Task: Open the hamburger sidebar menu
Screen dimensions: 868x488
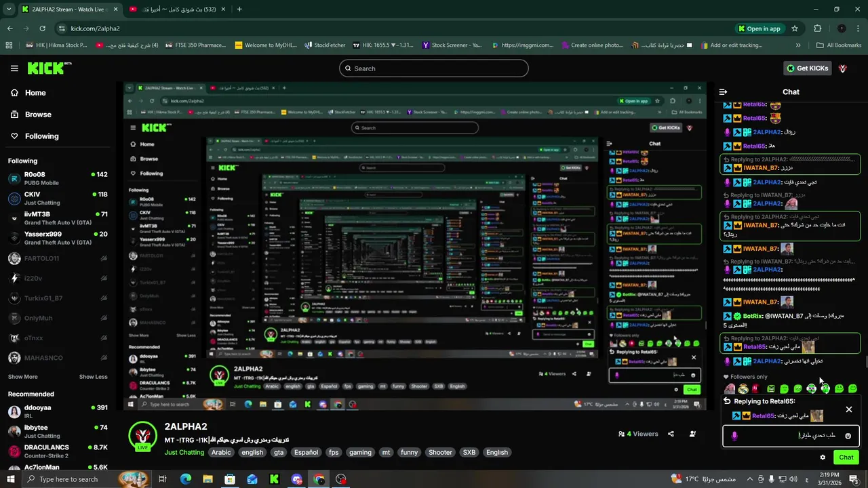Action: click(14, 68)
